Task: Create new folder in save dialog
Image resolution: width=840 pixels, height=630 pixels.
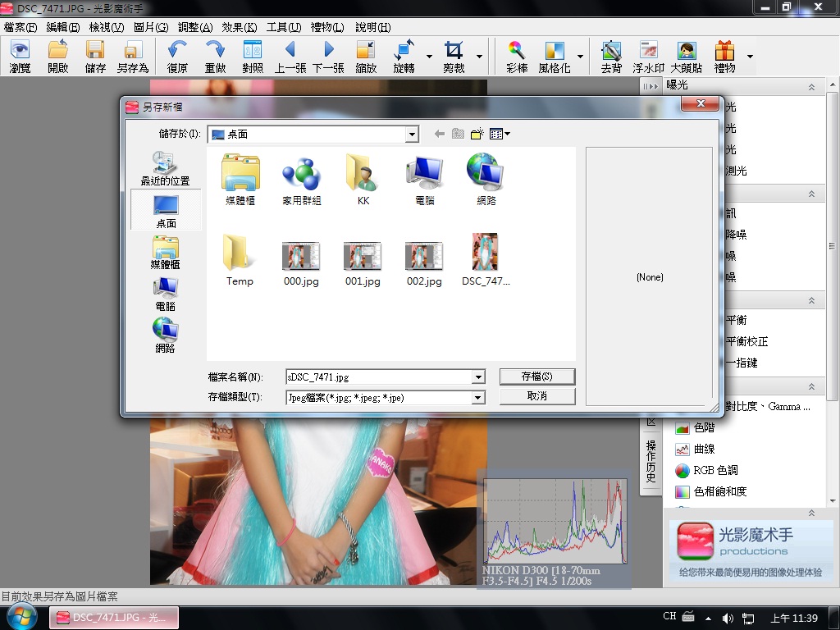Action: (x=477, y=134)
